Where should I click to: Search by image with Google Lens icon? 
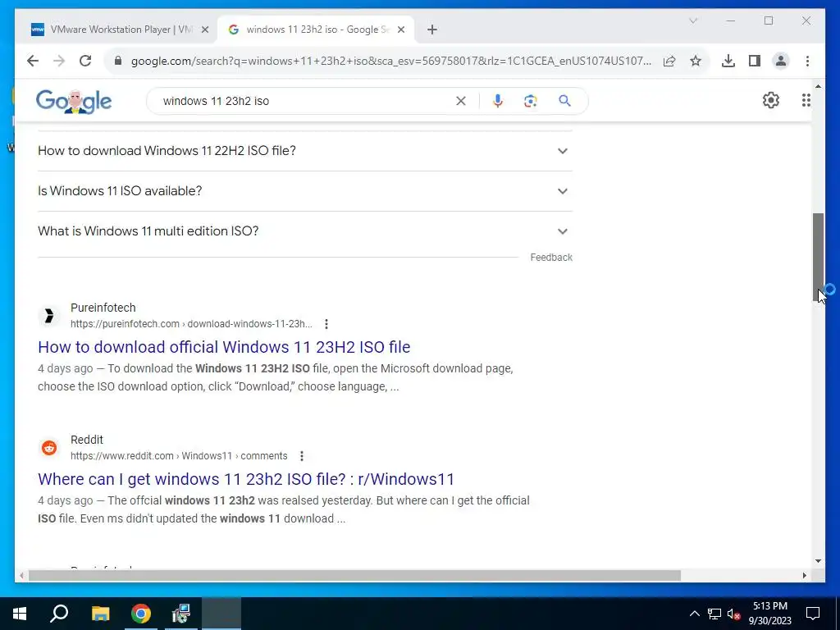pyautogui.click(x=531, y=101)
